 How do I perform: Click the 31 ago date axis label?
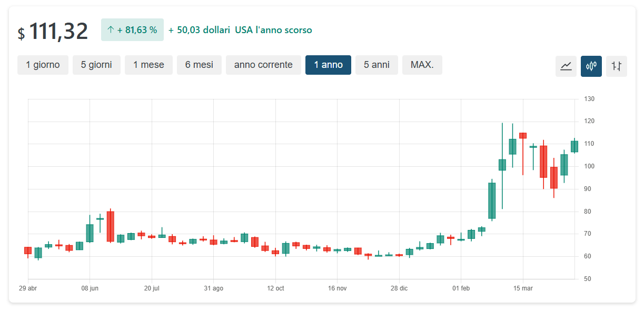click(x=213, y=288)
